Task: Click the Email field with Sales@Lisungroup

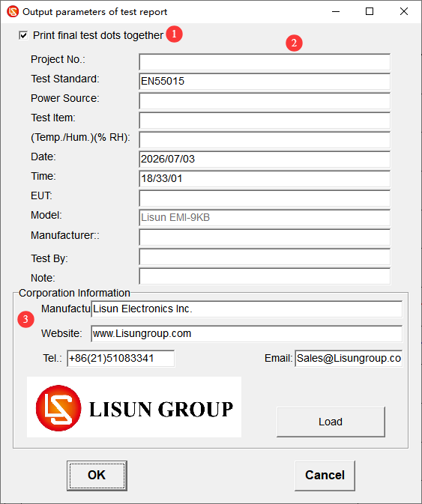Action: tap(349, 359)
